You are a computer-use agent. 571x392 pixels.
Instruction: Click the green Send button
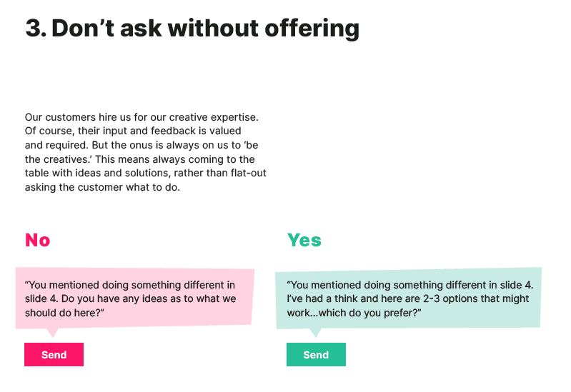point(316,354)
